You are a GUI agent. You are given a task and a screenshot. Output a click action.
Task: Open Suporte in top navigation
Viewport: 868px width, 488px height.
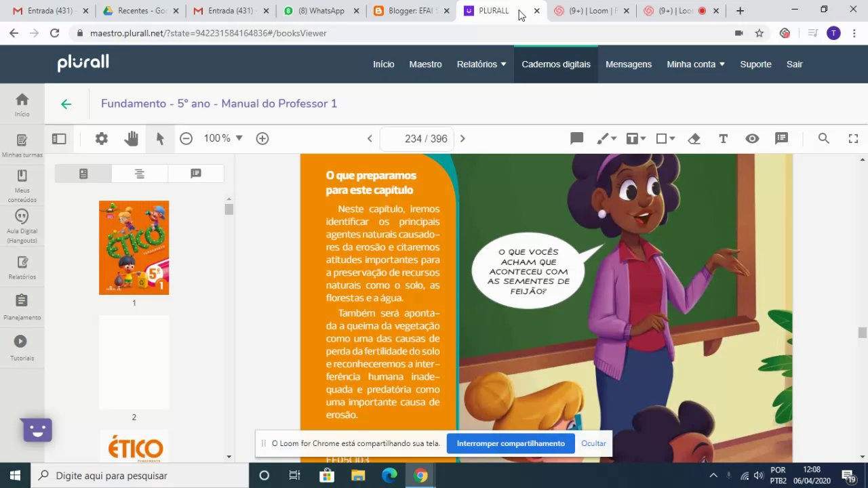pyautogui.click(x=755, y=64)
